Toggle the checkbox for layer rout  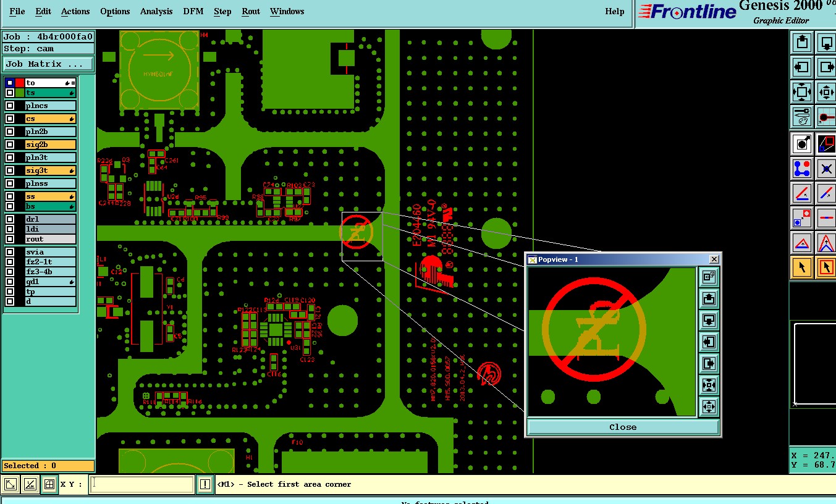tap(10, 239)
